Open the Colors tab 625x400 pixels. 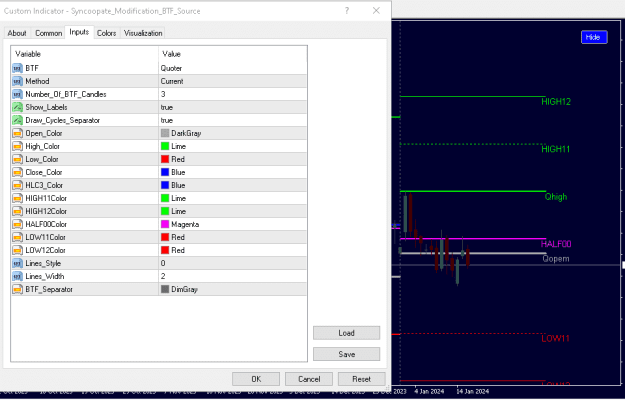tap(106, 33)
